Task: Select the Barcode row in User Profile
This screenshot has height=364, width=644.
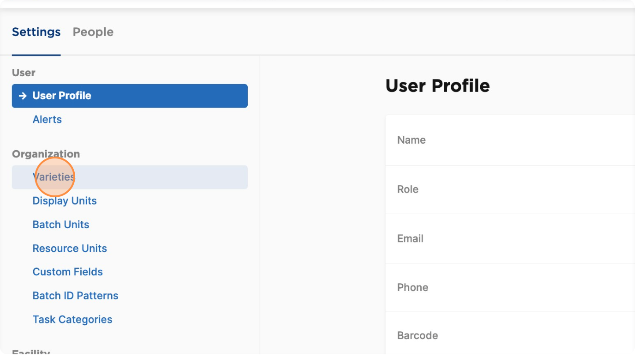Action: 510,334
